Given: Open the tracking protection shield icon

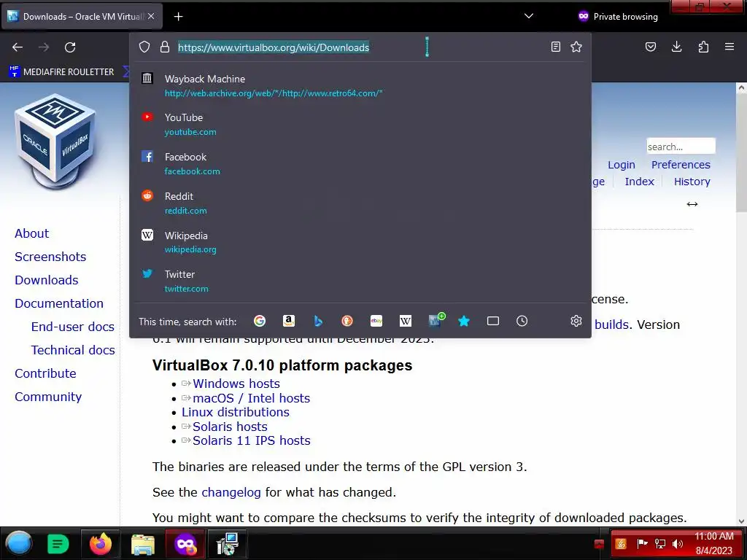Looking at the screenshot, I should [144, 47].
